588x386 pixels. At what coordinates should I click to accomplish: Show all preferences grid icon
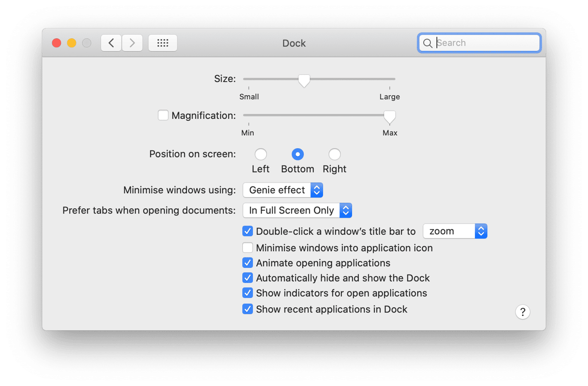click(163, 43)
